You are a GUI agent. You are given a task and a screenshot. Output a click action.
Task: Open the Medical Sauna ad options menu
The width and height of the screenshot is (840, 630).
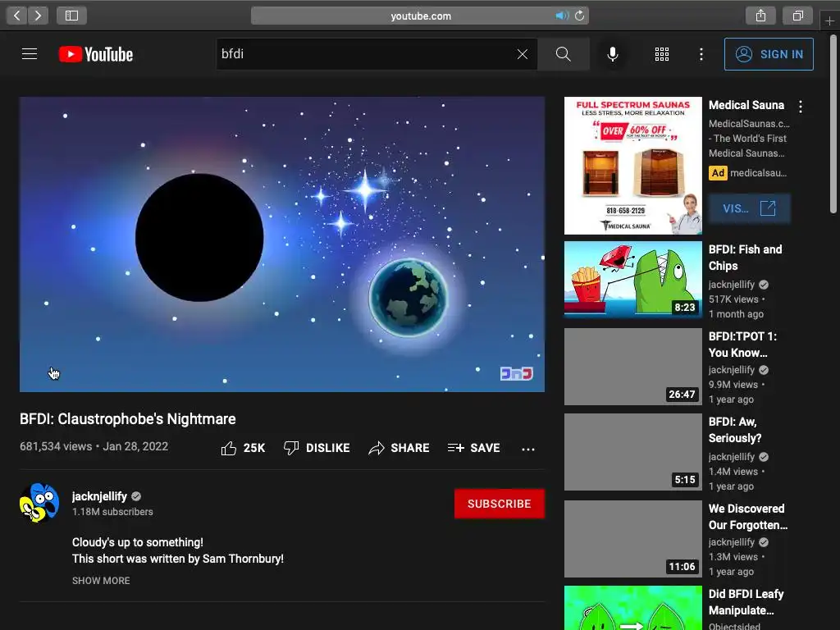801,106
